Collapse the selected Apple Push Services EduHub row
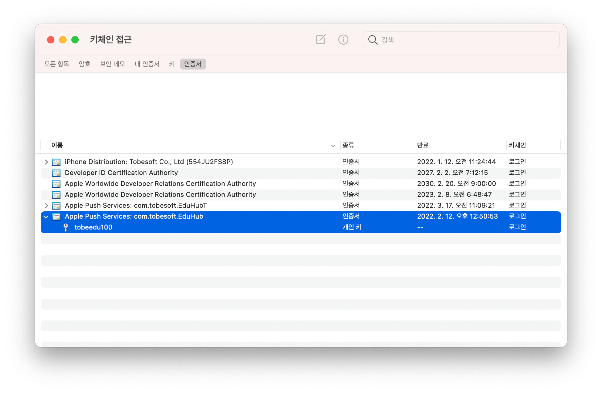Image resolution: width=602 pixels, height=393 pixels. pos(46,216)
